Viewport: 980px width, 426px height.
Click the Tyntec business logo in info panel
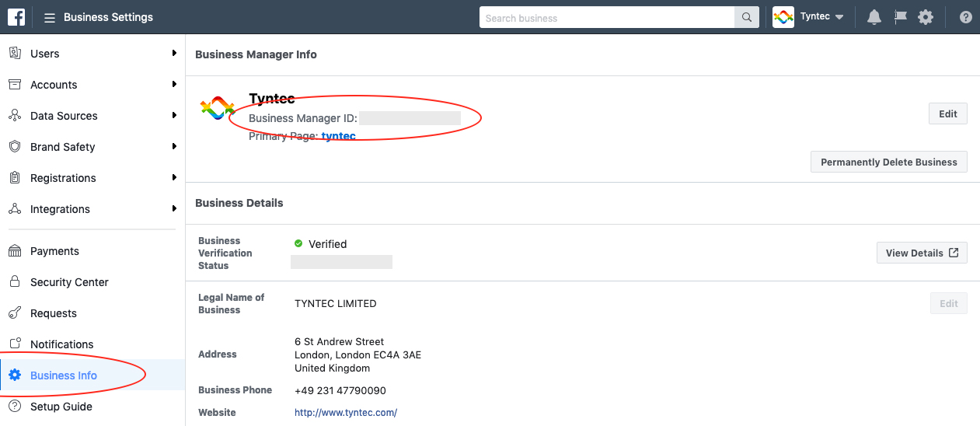(217, 108)
